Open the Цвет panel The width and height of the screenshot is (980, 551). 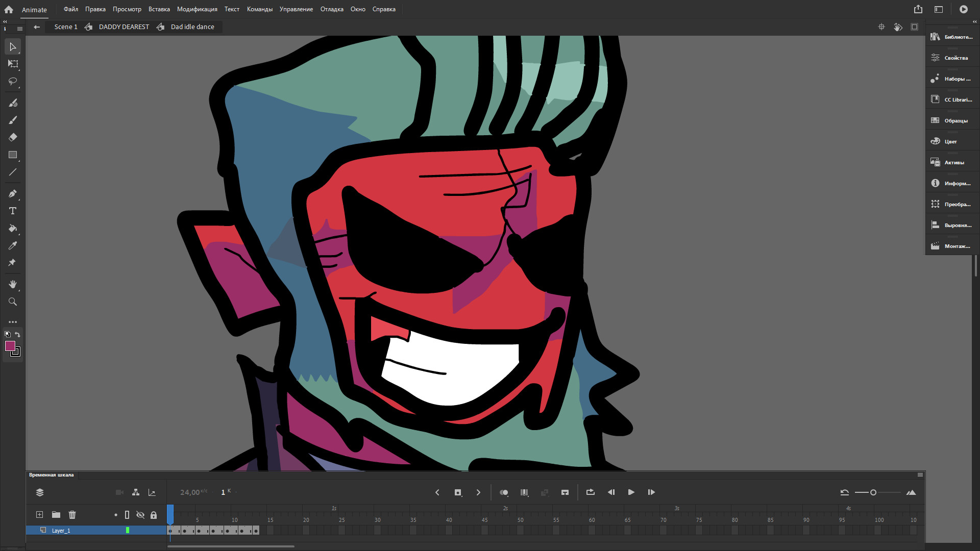[x=950, y=141]
